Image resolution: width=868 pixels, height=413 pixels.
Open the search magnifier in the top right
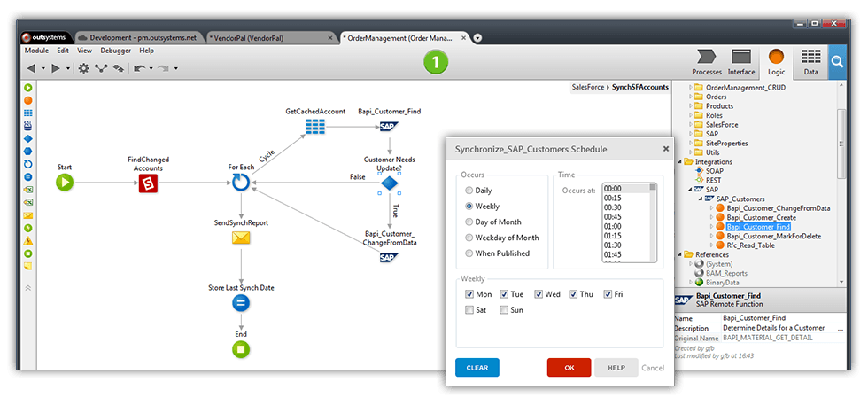click(x=837, y=61)
